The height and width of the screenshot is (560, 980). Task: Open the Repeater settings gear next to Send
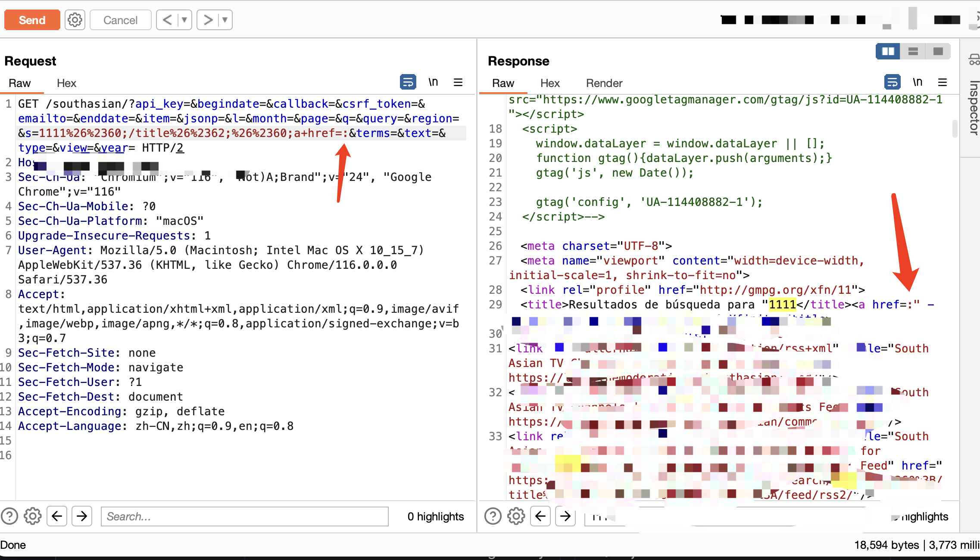(75, 20)
